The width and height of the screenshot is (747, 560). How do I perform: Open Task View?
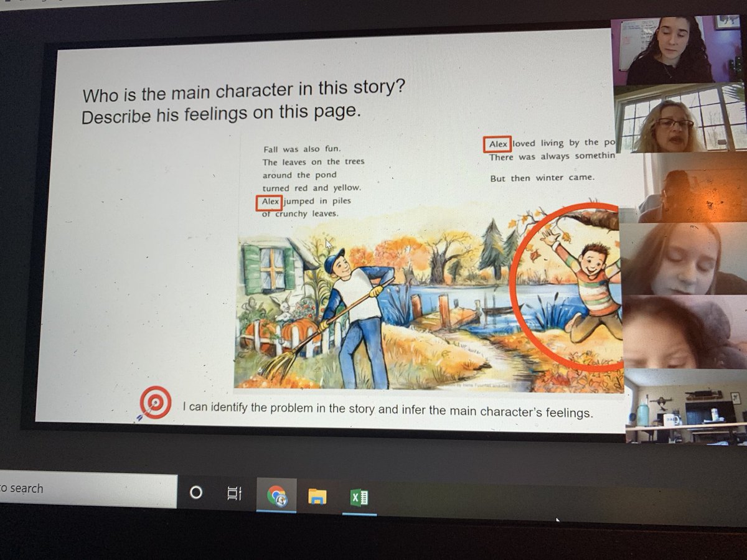(233, 493)
